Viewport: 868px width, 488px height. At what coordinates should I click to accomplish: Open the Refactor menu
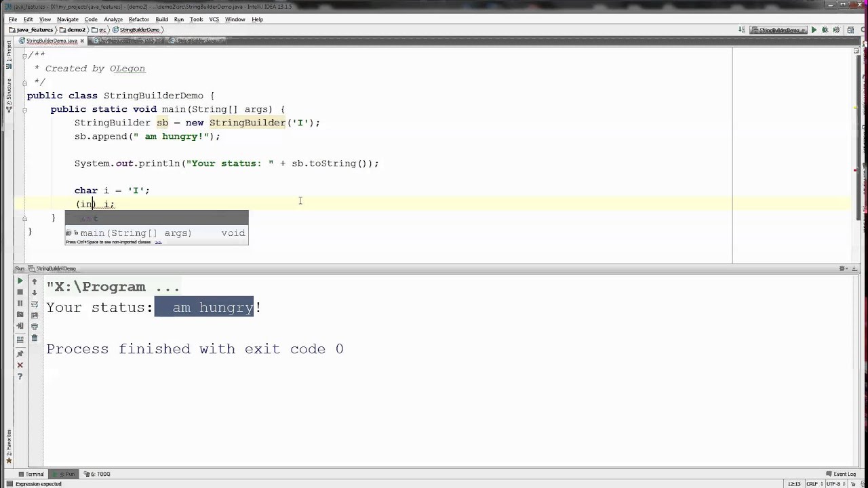(x=138, y=19)
